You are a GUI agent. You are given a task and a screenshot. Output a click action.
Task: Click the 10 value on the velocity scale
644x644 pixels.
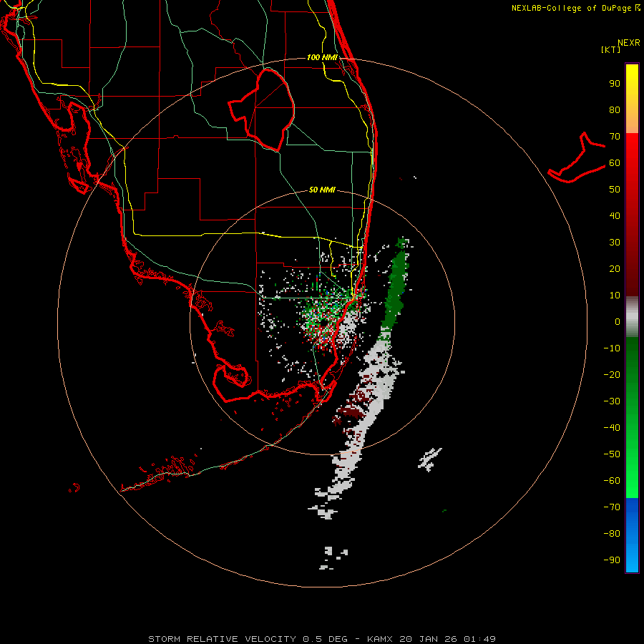pyautogui.click(x=615, y=296)
